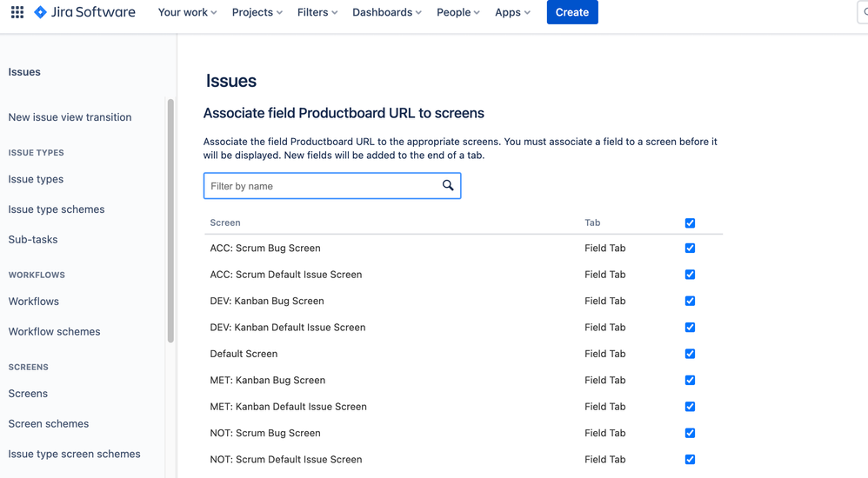This screenshot has height=478, width=868.
Task: Toggle the select-all checkbox in header
Action: tap(690, 223)
